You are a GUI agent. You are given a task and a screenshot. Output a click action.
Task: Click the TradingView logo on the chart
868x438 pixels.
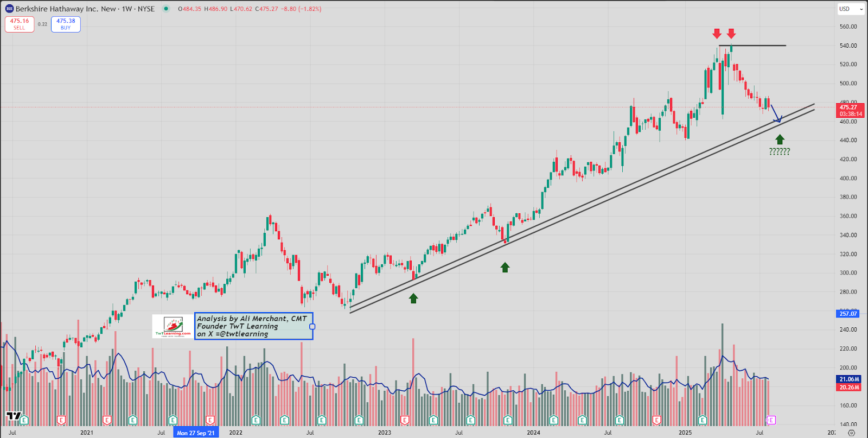coord(14,416)
